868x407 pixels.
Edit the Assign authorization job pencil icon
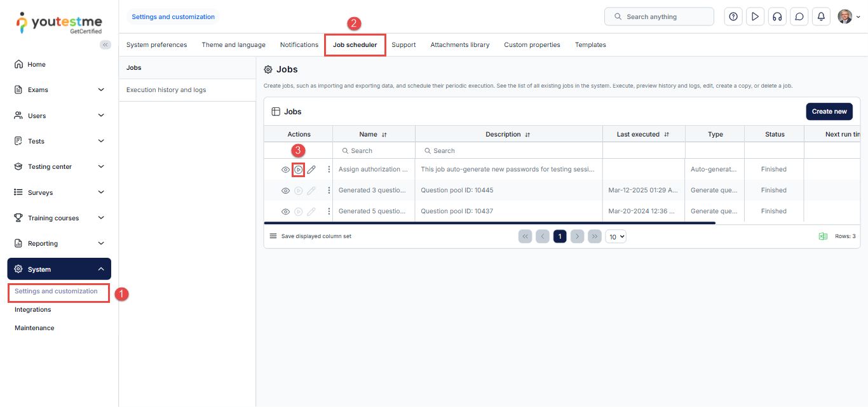coord(311,170)
